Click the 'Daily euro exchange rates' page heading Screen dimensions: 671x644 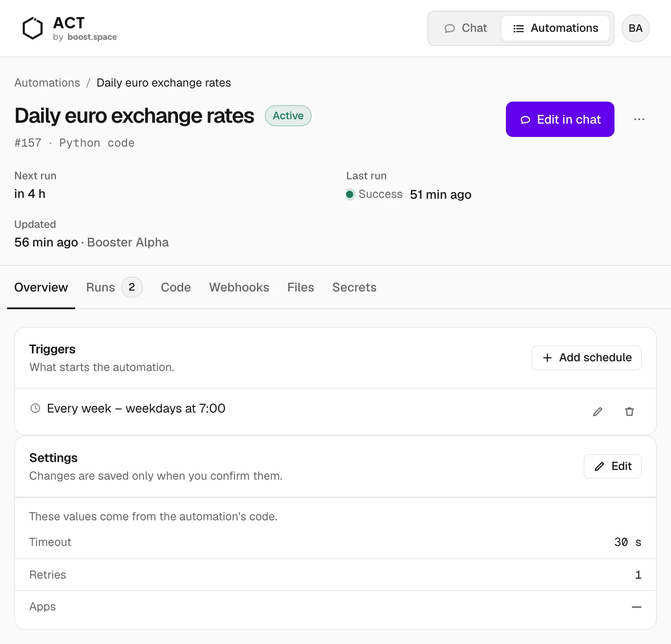135,116
